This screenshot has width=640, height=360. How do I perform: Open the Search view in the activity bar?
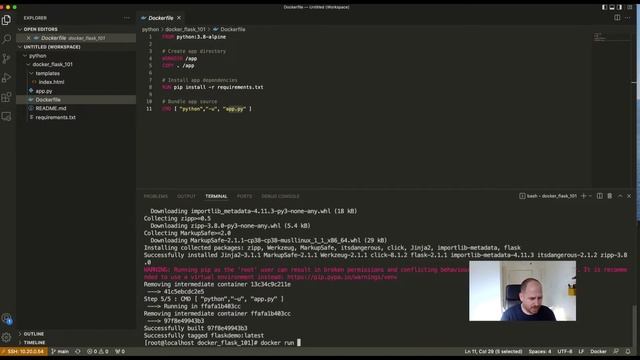[x=6, y=39]
